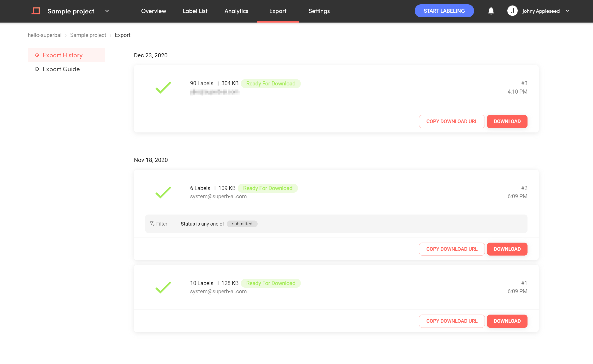Screen dimensions: 593x364
Task: Click the START LABELING button
Action: pyautogui.click(x=444, y=11)
